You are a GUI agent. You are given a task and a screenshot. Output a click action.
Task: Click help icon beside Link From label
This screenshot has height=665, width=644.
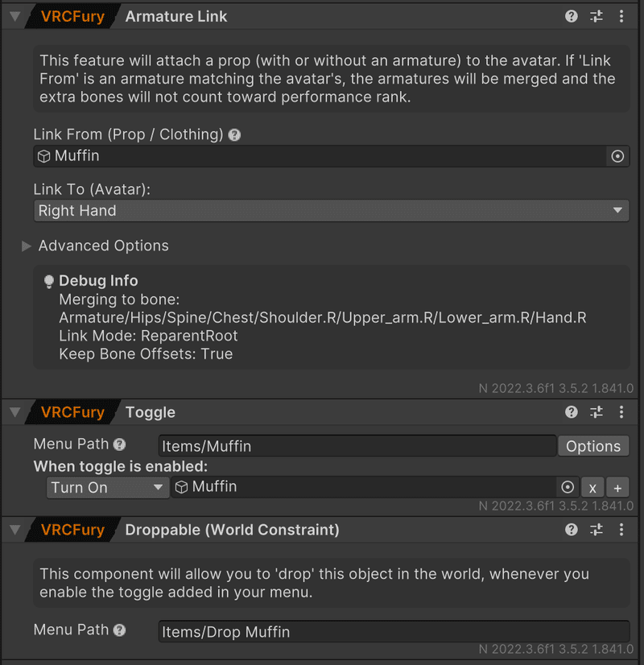point(235,135)
